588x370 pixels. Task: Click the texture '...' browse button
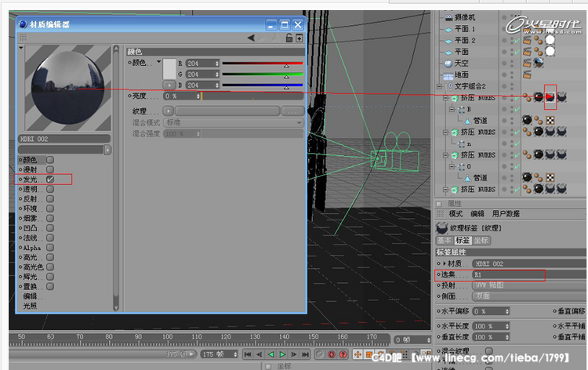pos(292,111)
